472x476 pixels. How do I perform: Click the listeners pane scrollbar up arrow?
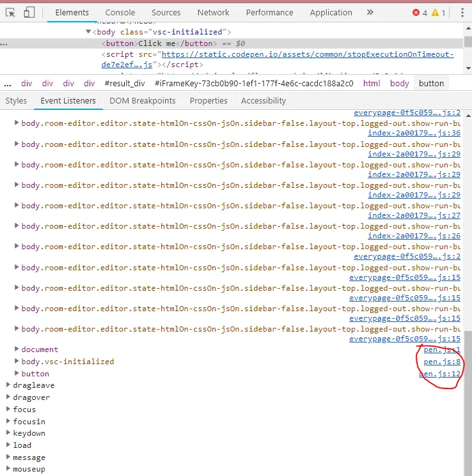468,116
